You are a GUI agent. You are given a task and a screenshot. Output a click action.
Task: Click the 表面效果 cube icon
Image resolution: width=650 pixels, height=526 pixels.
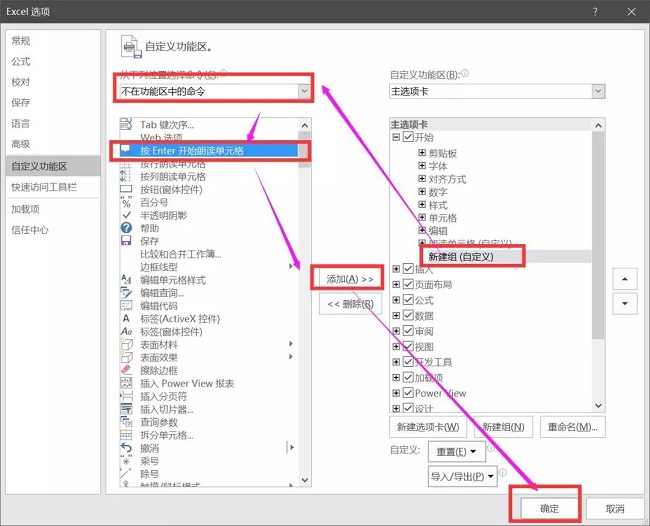point(126,357)
